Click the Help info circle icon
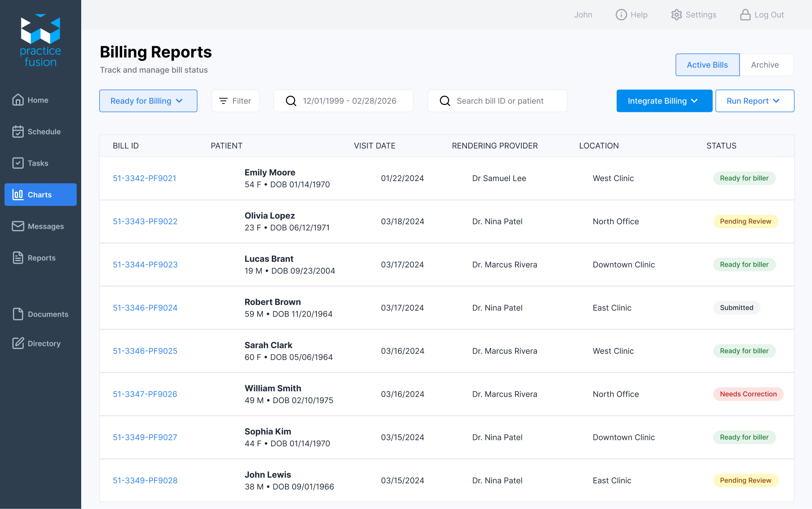 [x=621, y=15]
